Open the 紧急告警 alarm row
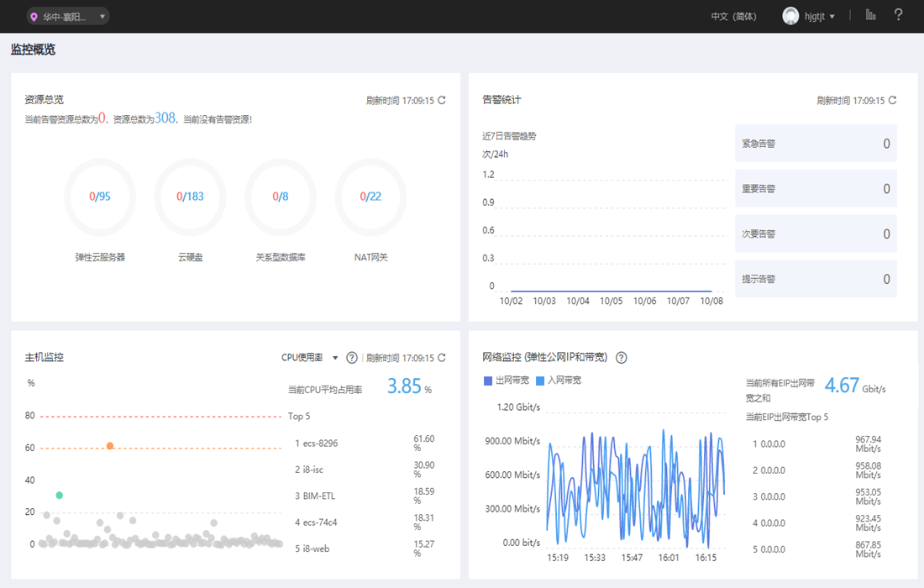Screen dimensions: 924x588 pyautogui.click(x=816, y=143)
